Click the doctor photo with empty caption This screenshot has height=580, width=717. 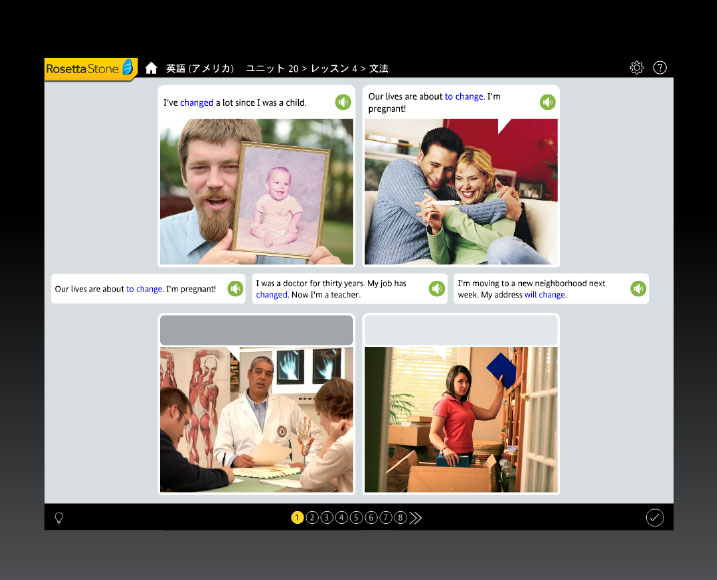click(x=256, y=418)
